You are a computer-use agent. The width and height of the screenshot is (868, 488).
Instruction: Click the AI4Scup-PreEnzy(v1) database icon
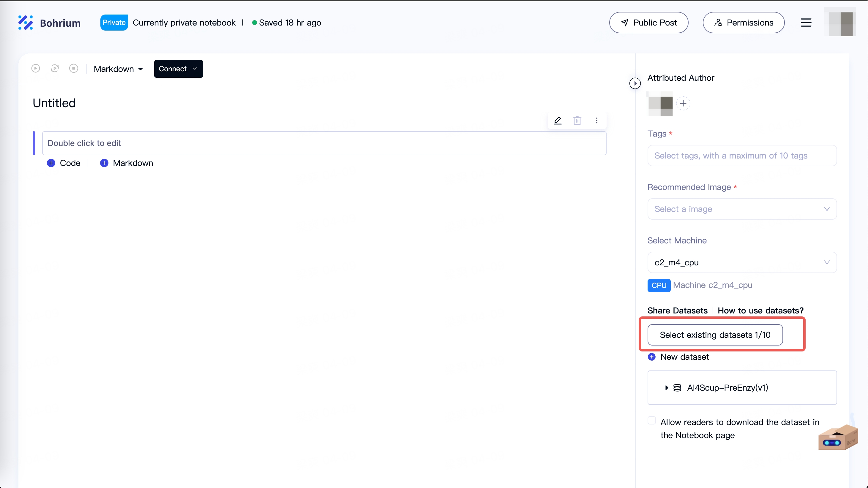[677, 388]
